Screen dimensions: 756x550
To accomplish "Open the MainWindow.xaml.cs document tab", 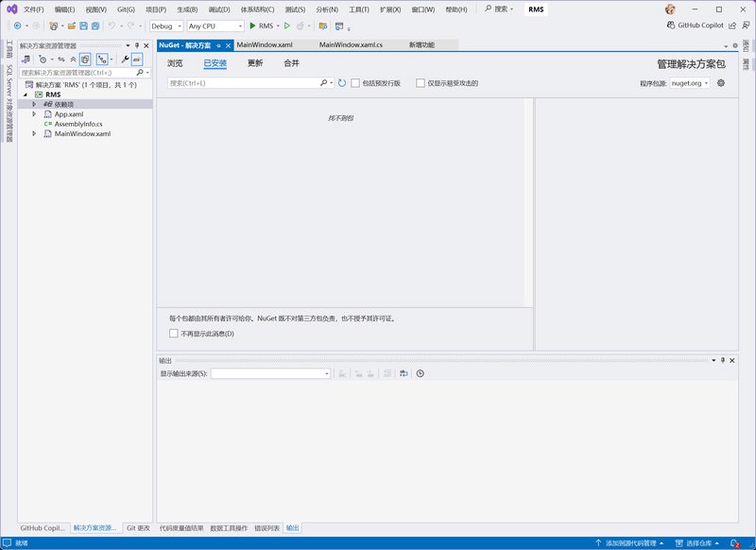I will [351, 44].
